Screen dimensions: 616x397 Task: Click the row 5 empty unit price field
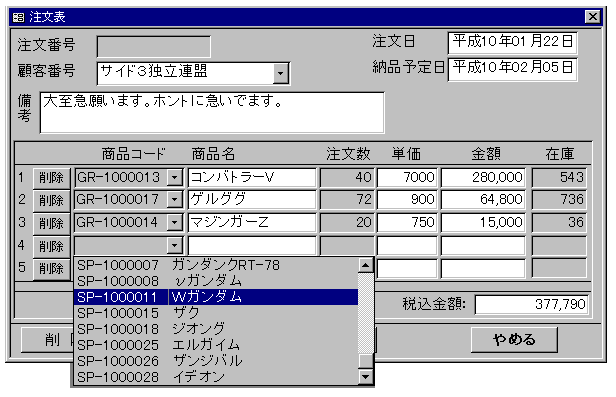pyautogui.click(x=407, y=269)
